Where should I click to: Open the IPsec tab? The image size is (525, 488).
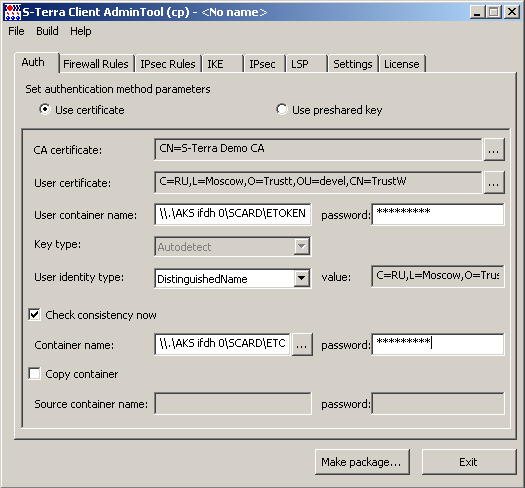click(x=264, y=64)
